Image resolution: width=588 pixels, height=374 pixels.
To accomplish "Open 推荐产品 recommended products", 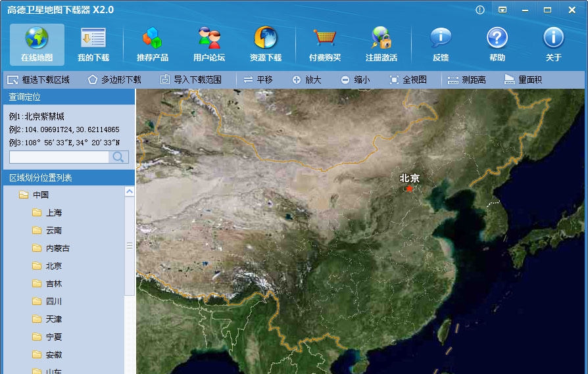I will point(152,44).
